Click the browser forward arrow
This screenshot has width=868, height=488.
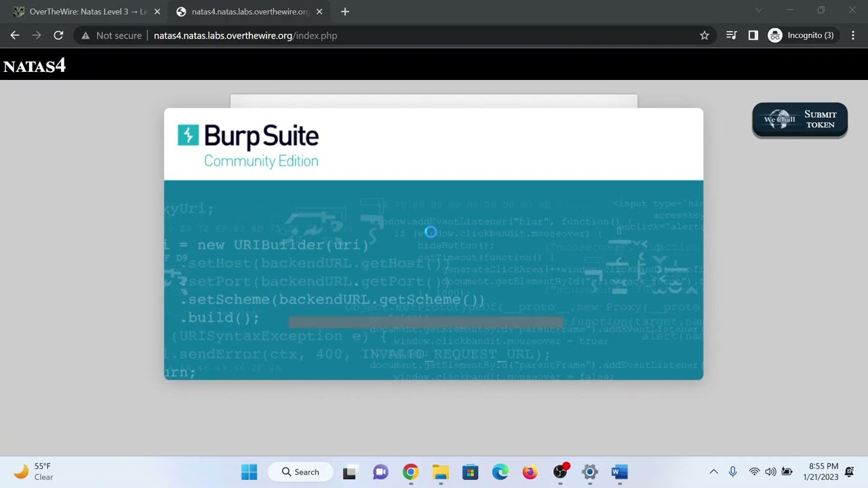[x=37, y=35]
